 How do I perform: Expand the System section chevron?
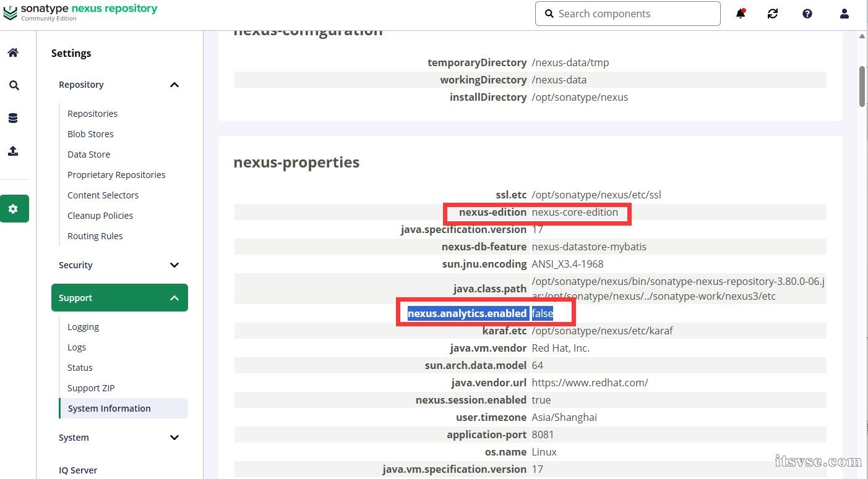point(174,438)
